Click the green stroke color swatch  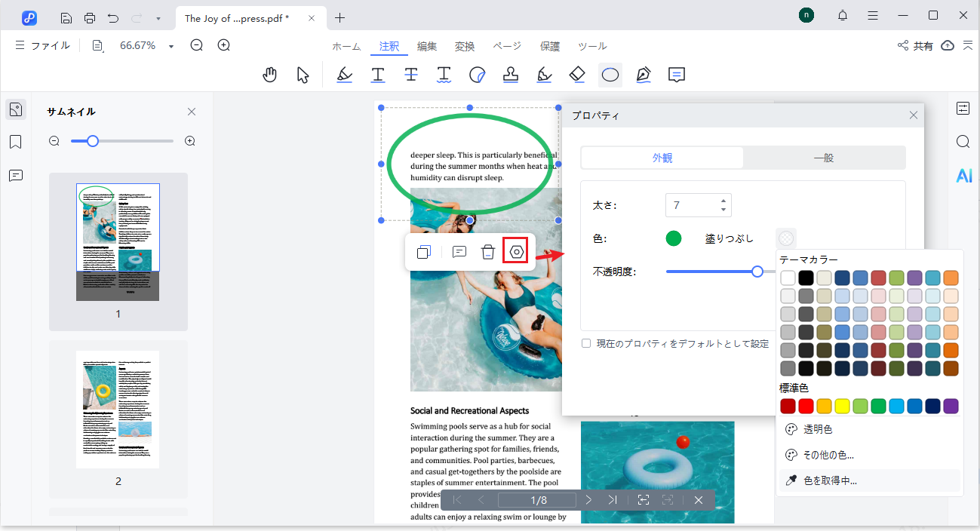click(x=674, y=238)
